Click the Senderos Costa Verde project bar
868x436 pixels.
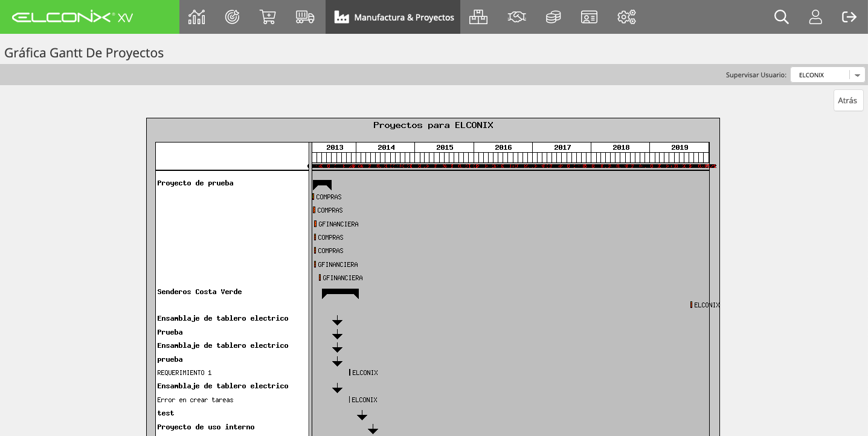pyautogui.click(x=340, y=293)
